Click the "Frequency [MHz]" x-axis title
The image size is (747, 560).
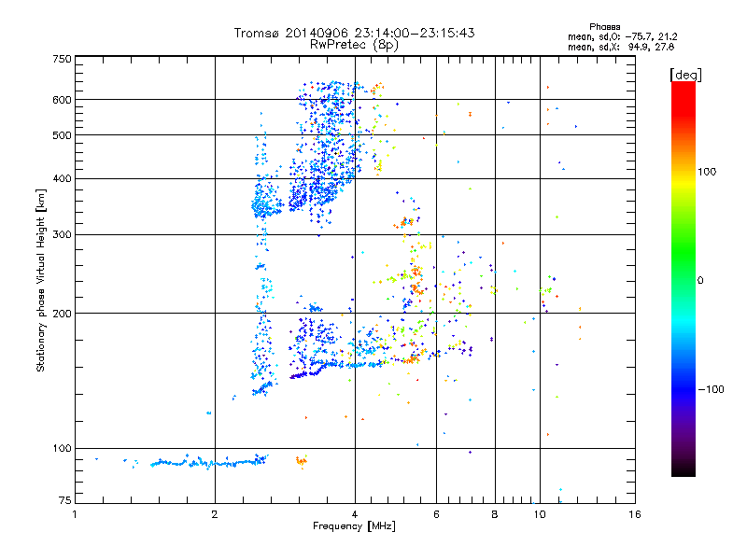point(354,526)
